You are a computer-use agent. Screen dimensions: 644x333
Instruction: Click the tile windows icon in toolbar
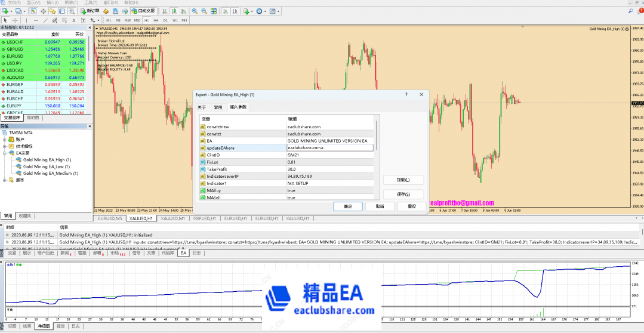pyautogui.click(x=213, y=11)
